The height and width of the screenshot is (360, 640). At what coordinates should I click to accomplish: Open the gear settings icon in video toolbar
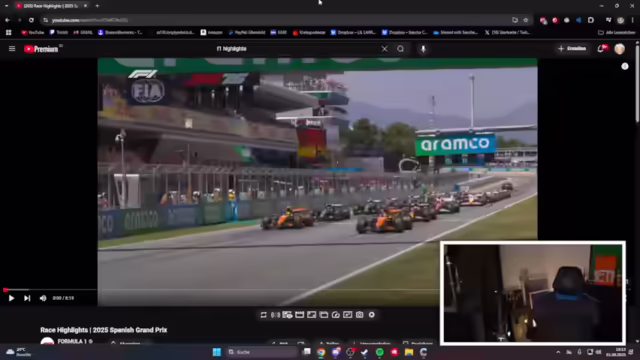pos(371,315)
